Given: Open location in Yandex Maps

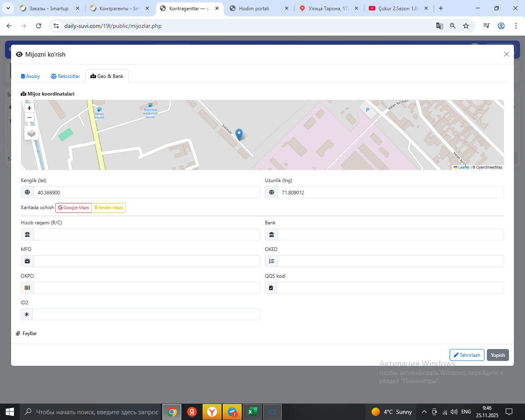Looking at the screenshot, I should click(109, 208).
